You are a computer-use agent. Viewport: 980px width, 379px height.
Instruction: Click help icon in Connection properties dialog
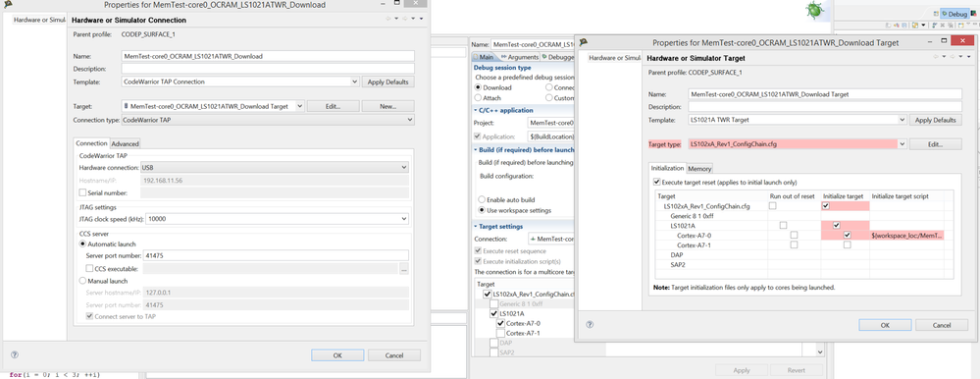[15, 354]
